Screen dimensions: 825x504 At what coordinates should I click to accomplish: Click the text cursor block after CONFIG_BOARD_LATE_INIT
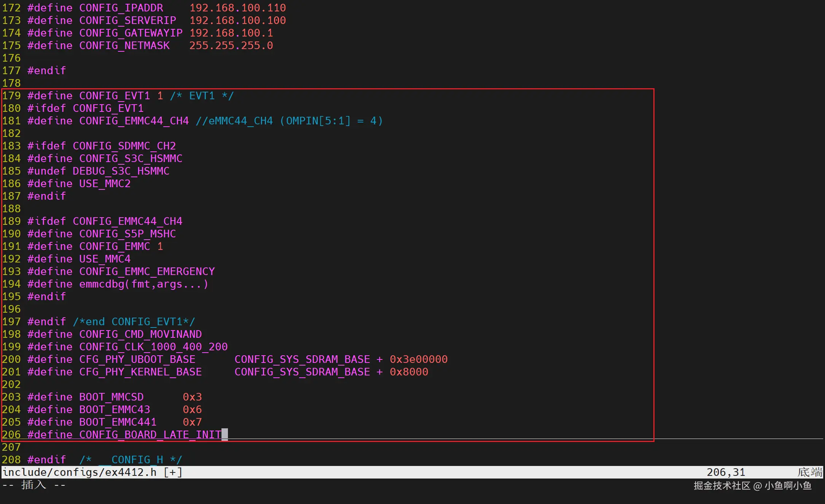coord(225,434)
